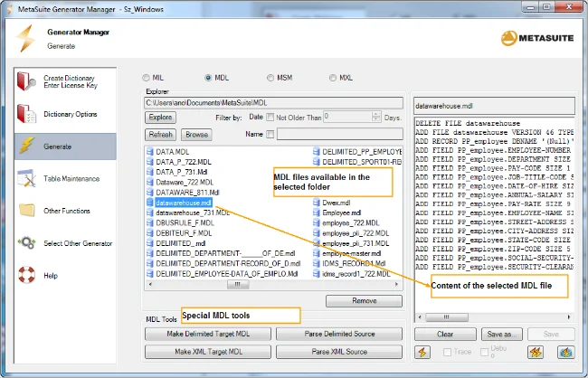The width and height of the screenshot is (588, 378).
Task: Click the file list scroll left arrow
Action: coord(150,285)
